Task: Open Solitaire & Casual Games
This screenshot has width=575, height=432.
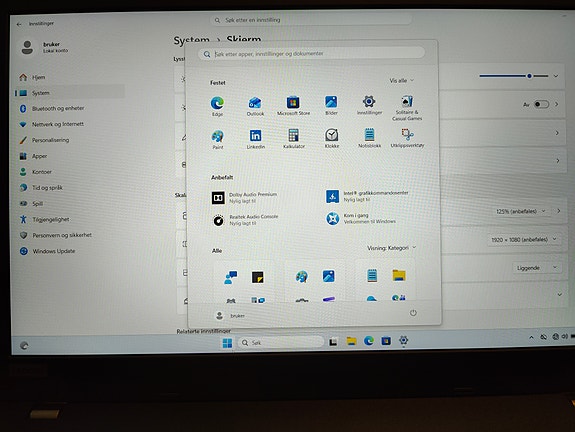Action: click(x=407, y=108)
